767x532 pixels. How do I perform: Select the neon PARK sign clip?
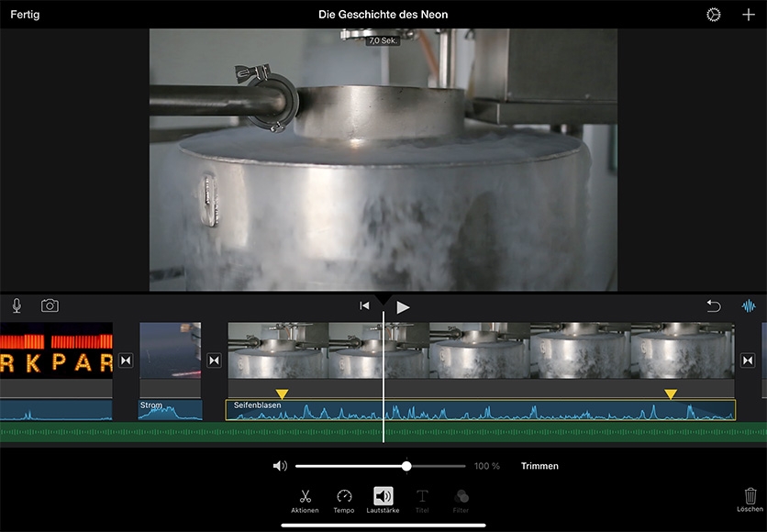click(56, 350)
